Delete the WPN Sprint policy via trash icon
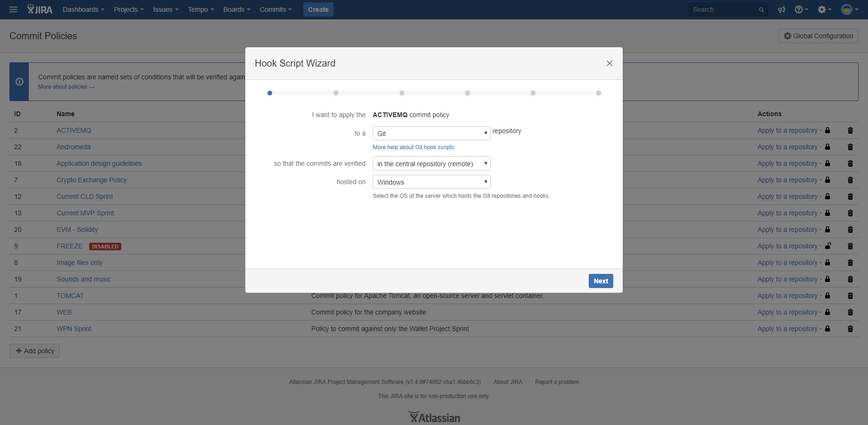This screenshot has height=425, width=868. pyautogui.click(x=850, y=329)
